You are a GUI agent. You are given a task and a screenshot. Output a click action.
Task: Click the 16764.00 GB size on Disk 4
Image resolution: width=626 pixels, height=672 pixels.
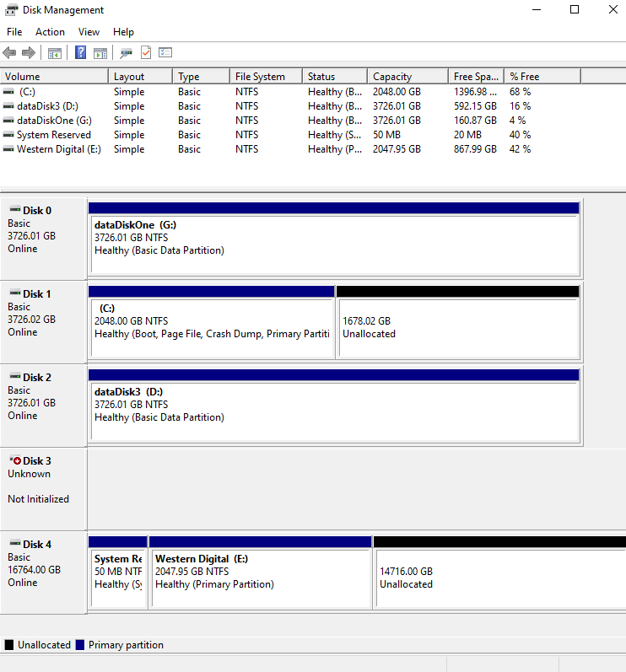pos(35,570)
